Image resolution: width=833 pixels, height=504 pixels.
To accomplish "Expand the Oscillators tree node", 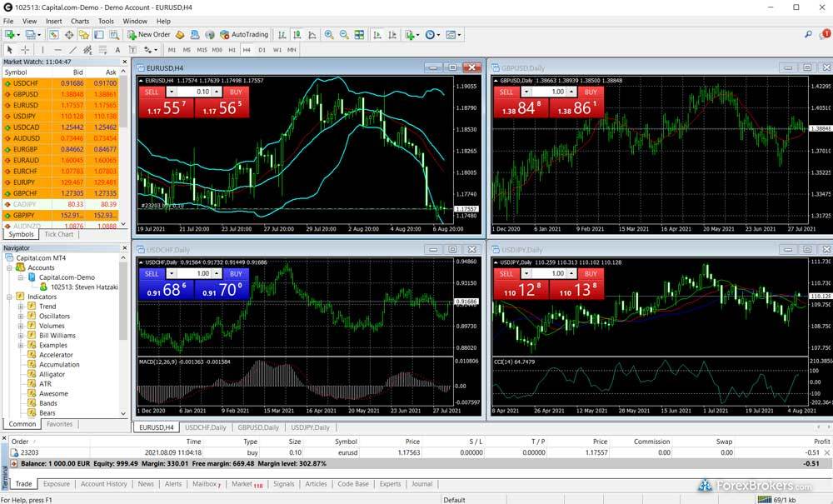I will [x=21, y=317].
